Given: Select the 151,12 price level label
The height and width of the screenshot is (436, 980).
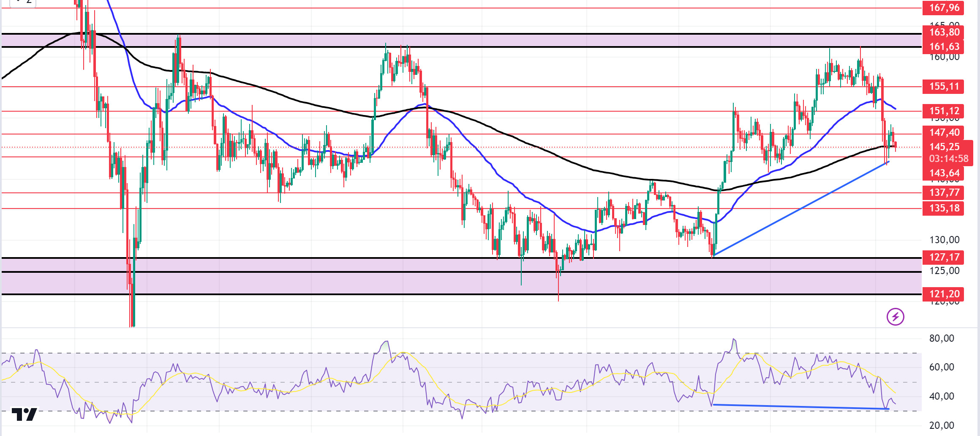Looking at the screenshot, I should pos(943,111).
